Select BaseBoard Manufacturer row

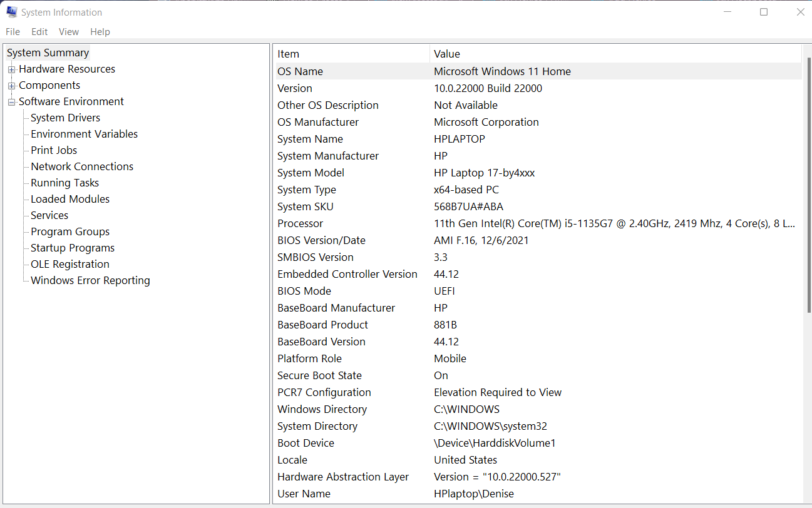[538, 308]
